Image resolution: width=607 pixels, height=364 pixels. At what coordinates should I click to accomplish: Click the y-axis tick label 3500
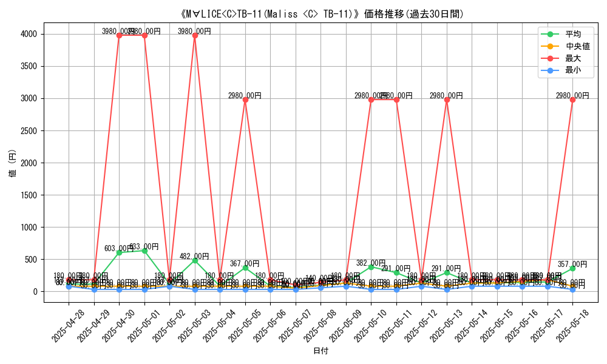29,67
